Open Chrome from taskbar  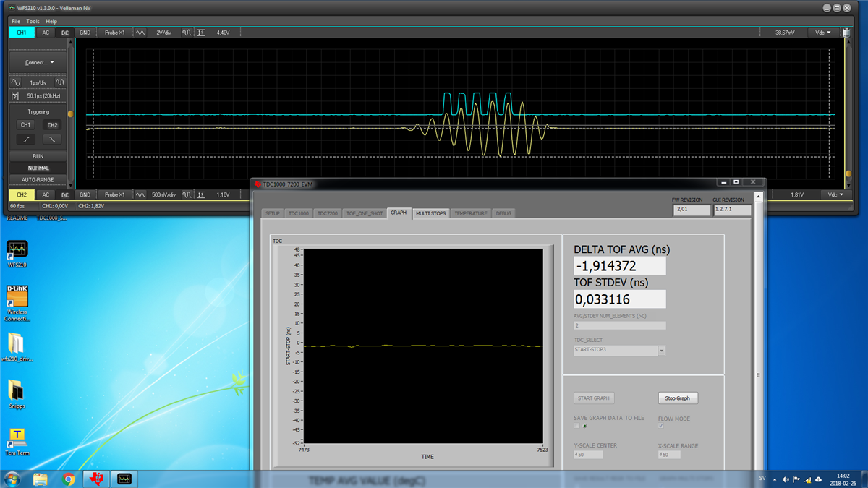[x=69, y=479]
